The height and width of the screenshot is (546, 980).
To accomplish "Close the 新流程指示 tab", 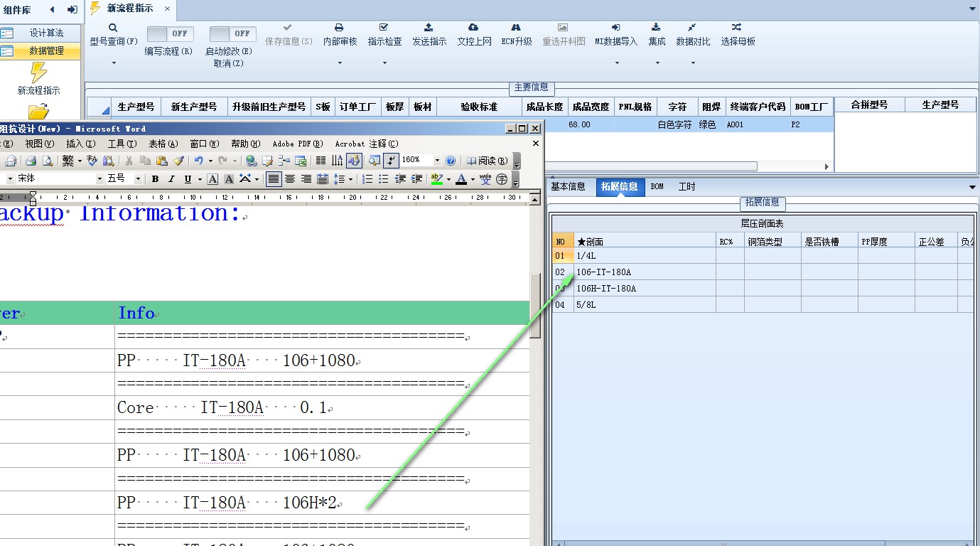I will click(167, 9).
